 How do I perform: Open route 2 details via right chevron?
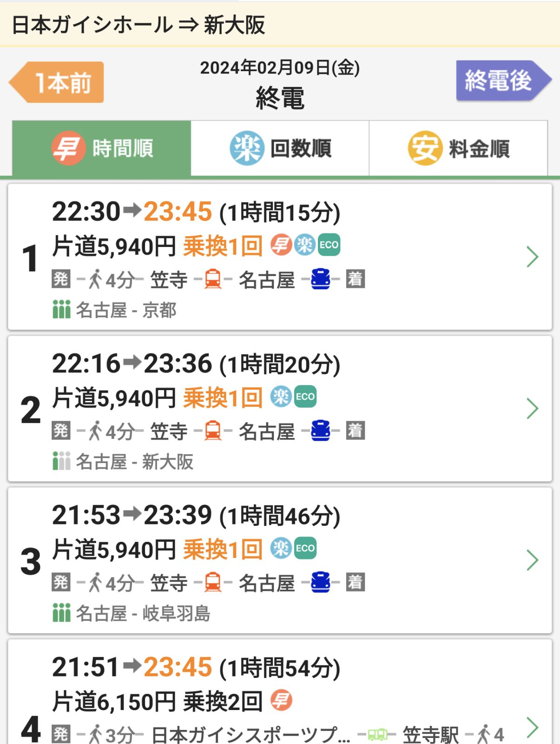tap(533, 408)
